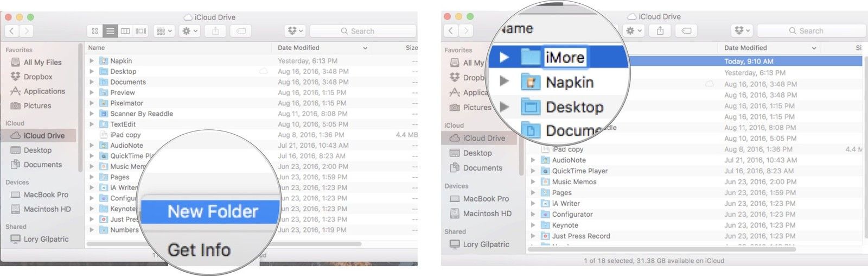
Task: Go forward in the right Finder window
Action: click(x=465, y=31)
